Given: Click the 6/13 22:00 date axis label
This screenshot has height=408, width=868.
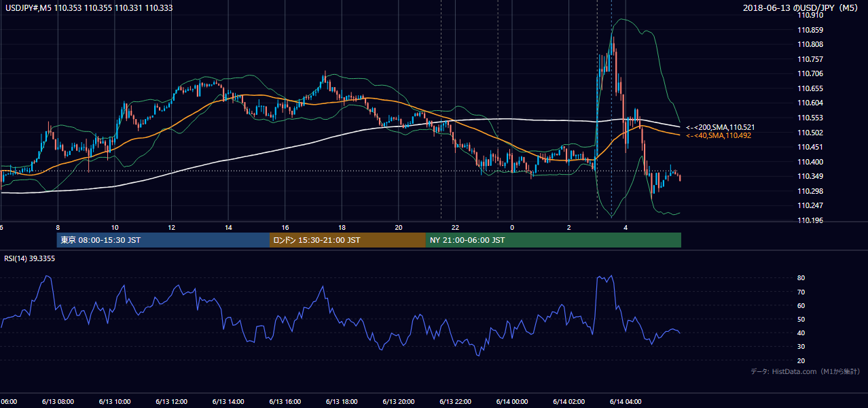Looking at the screenshot, I should (456, 402).
